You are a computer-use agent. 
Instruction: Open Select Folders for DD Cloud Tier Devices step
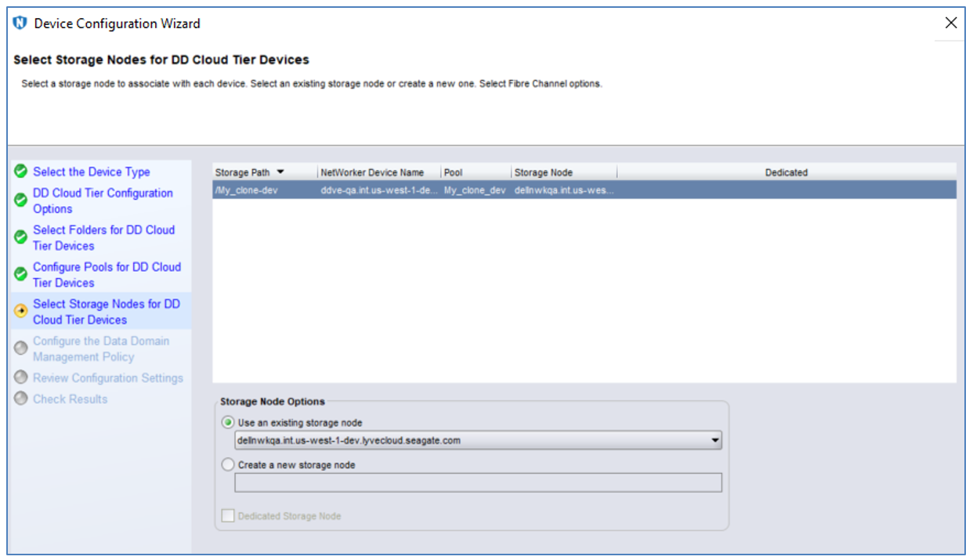click(x=103, y=237)
